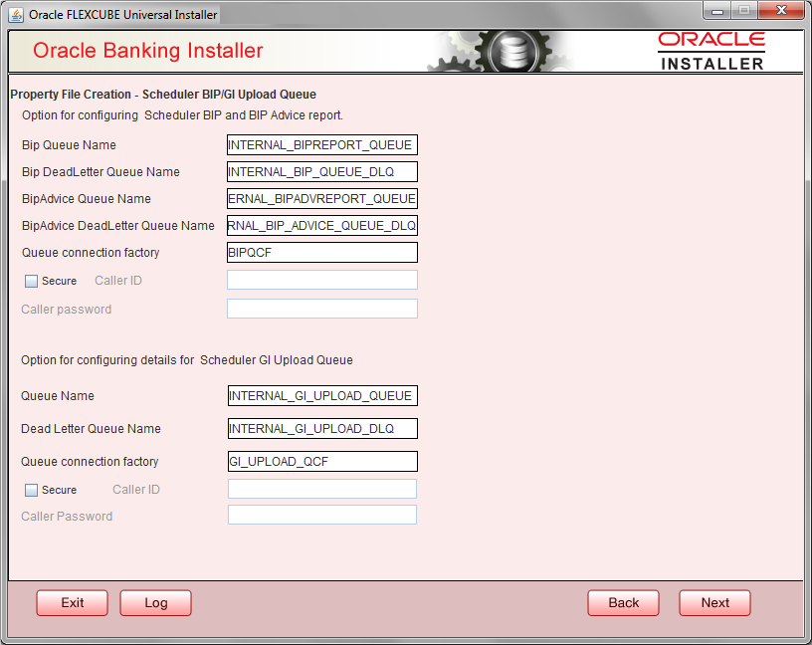Image resolution: width=812 pixels, height=645 pixels.
Task: Edit the BIPQCF connection factory field
Action: (322, 253)
